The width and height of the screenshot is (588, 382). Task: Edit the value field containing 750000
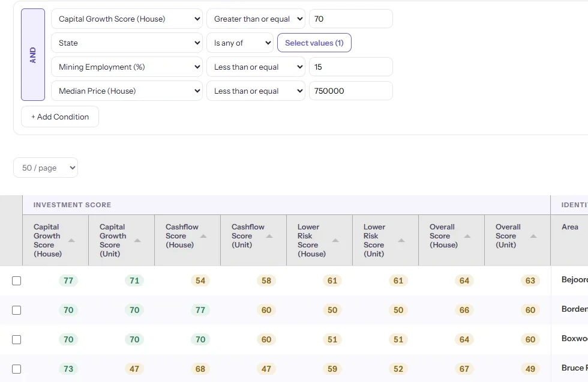point(350,91)
